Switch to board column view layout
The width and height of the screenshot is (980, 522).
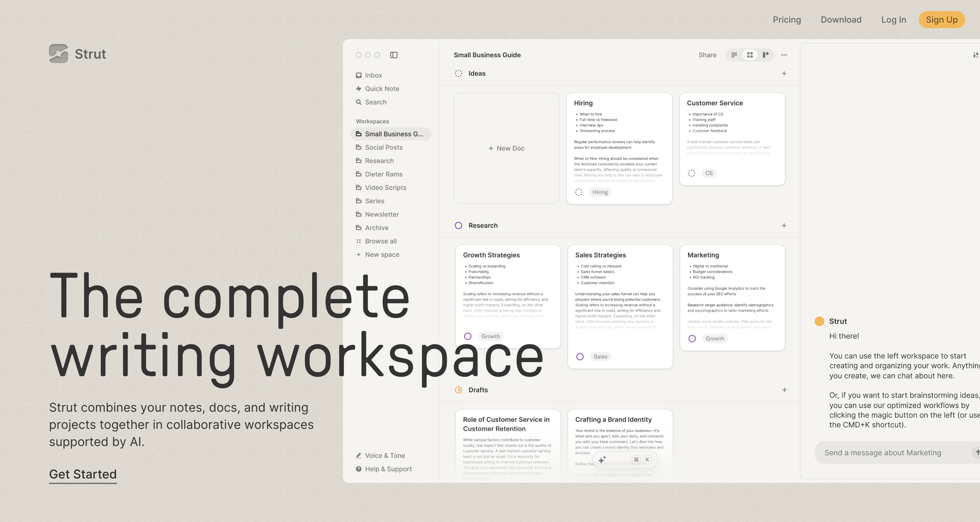(x=765, y=55)
